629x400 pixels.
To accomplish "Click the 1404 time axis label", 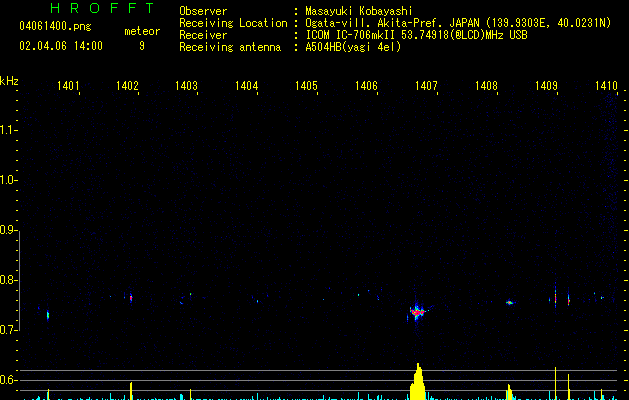I will coord(246,85).
